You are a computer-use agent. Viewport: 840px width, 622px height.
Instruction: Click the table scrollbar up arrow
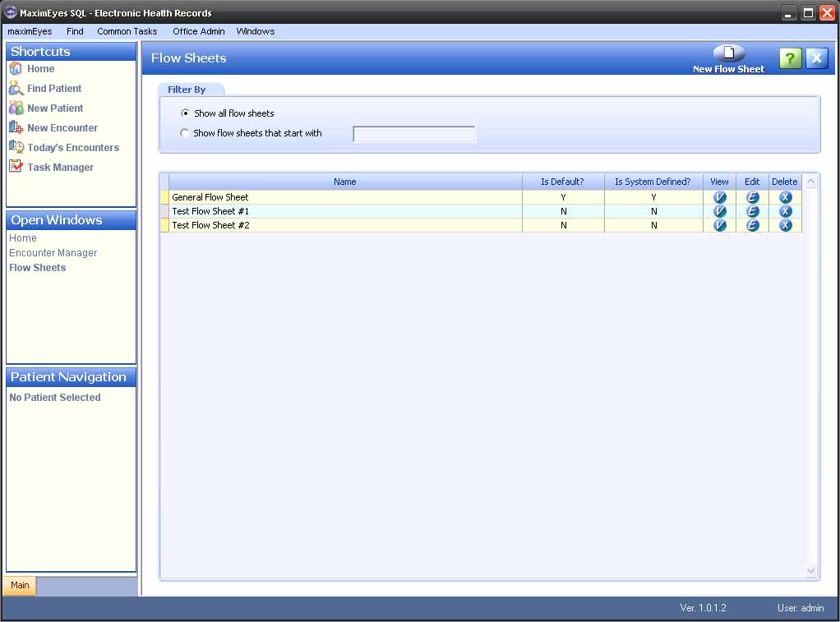[810, 182]
